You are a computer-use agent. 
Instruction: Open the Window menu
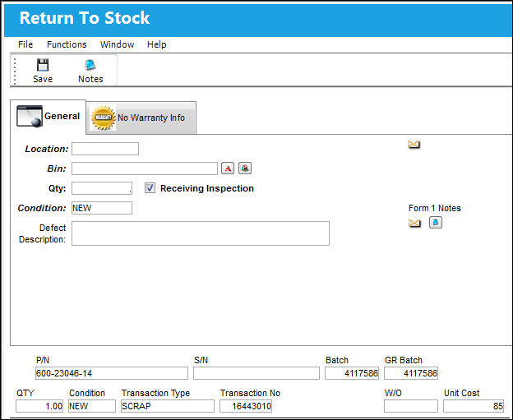[117, 44]
